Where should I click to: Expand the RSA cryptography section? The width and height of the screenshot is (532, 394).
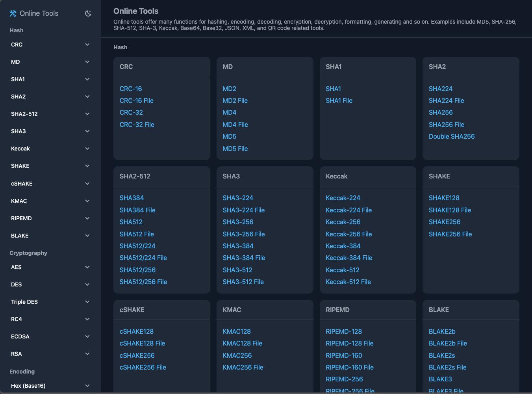pos(50,354)
